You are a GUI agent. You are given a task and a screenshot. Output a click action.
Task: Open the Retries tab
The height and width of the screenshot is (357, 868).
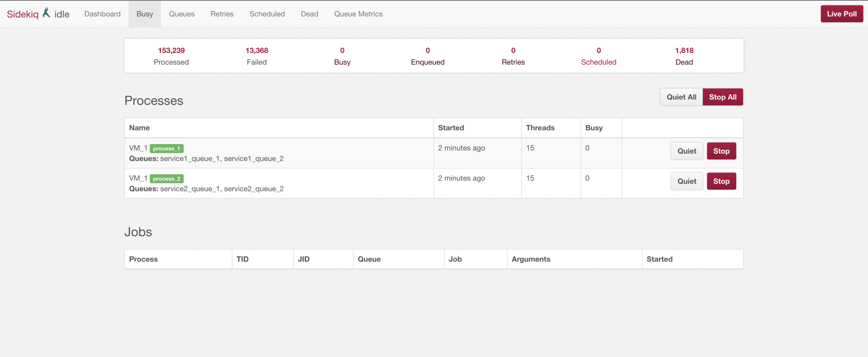(x=222, y=14)
